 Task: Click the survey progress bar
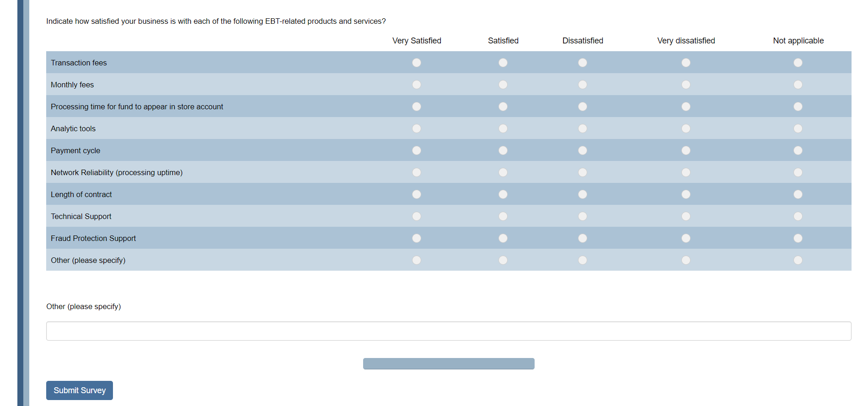[448, 363]
